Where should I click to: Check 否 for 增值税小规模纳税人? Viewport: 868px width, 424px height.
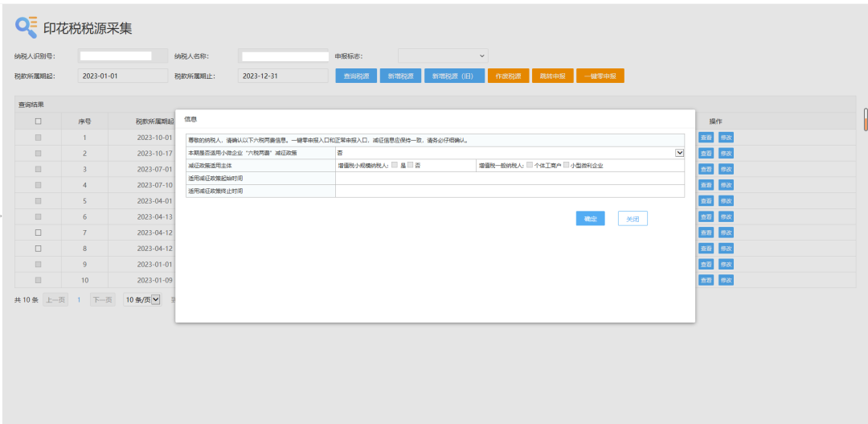410,165
